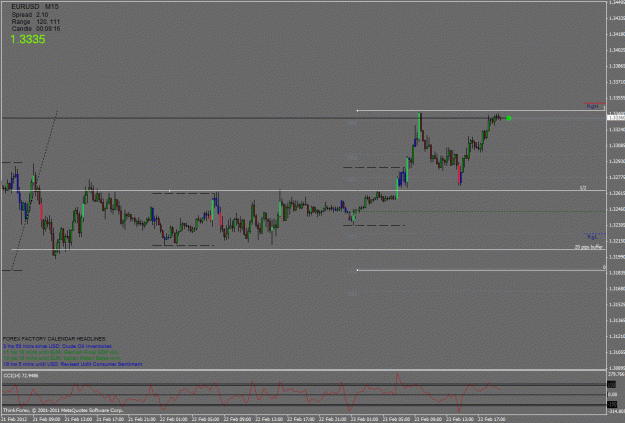This screenshot has width=625, height=423.
Task: Click the RgL range low label
Action: (592, 237)
